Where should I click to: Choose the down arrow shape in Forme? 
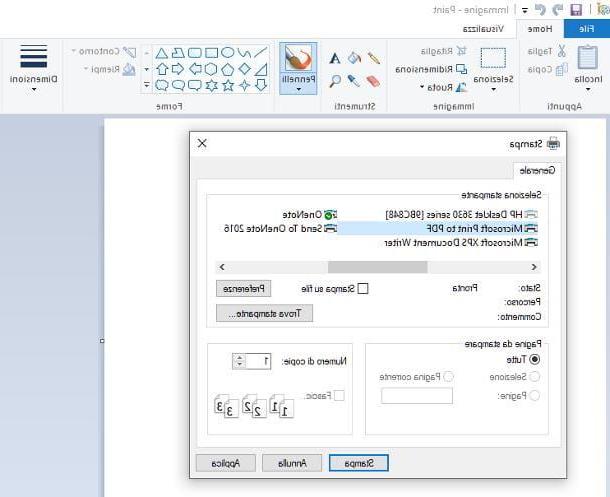(261, 84)
